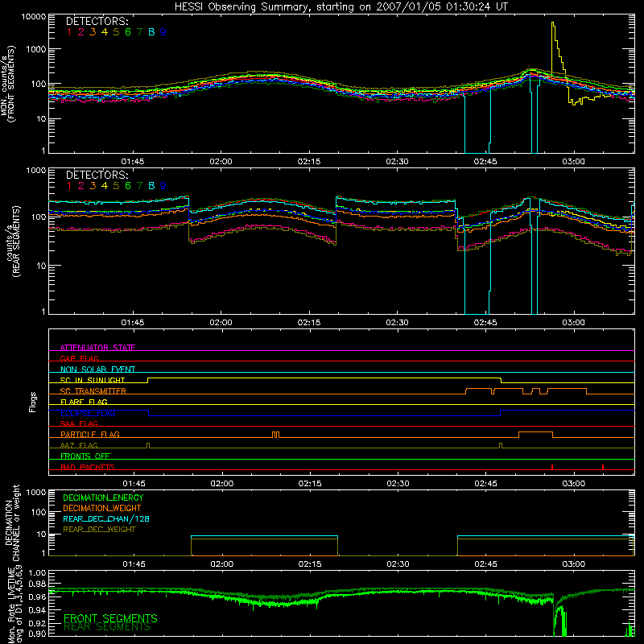Screen dimensions: 644x644
Task: Click 'DETECTORS:' label in the rear segments panel
Action: (x=97, y=175)
